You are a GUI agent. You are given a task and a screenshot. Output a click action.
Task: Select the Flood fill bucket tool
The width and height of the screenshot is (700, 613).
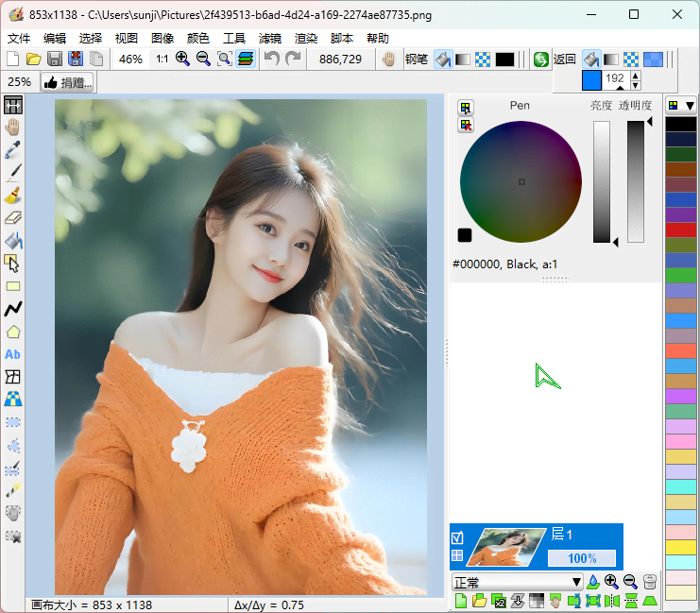coord(13,241)
